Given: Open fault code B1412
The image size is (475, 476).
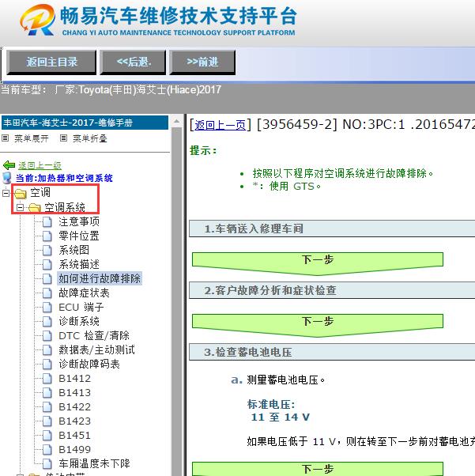Looking at the screenshot, I should click(74, 379).
